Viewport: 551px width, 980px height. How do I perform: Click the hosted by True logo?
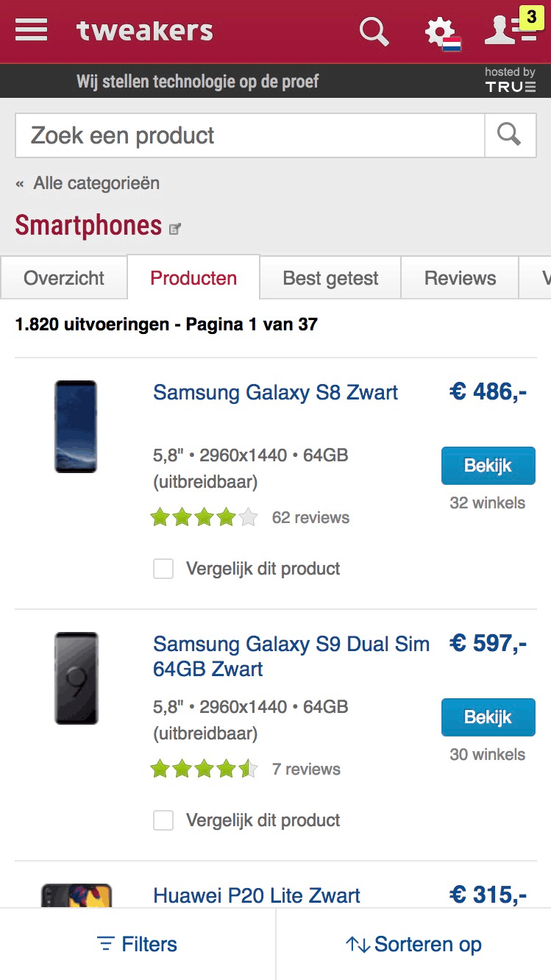point(510,80)
